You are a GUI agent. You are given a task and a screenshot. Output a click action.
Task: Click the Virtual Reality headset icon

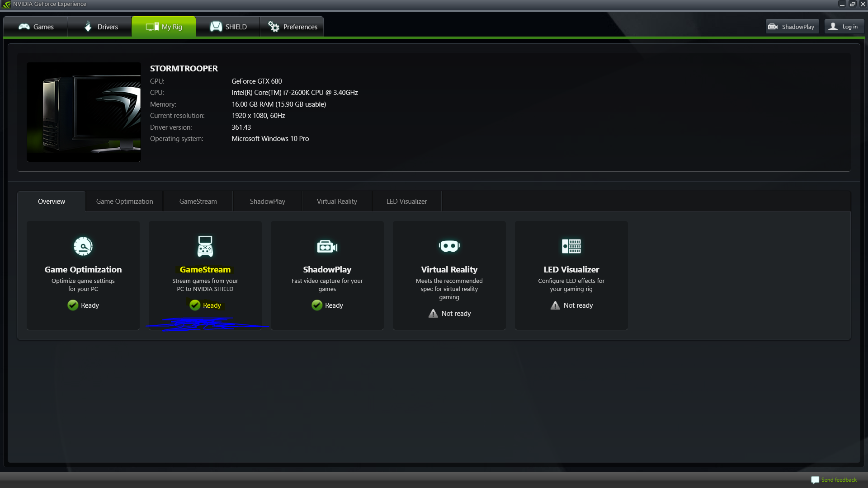point(449,246)
